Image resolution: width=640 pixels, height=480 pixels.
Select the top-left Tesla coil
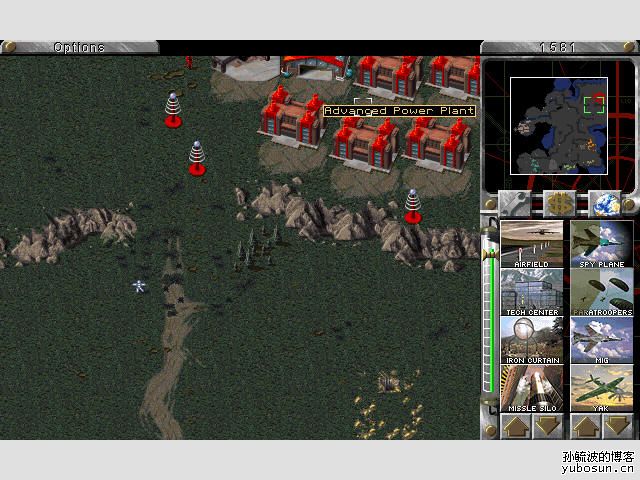point(173,110)
